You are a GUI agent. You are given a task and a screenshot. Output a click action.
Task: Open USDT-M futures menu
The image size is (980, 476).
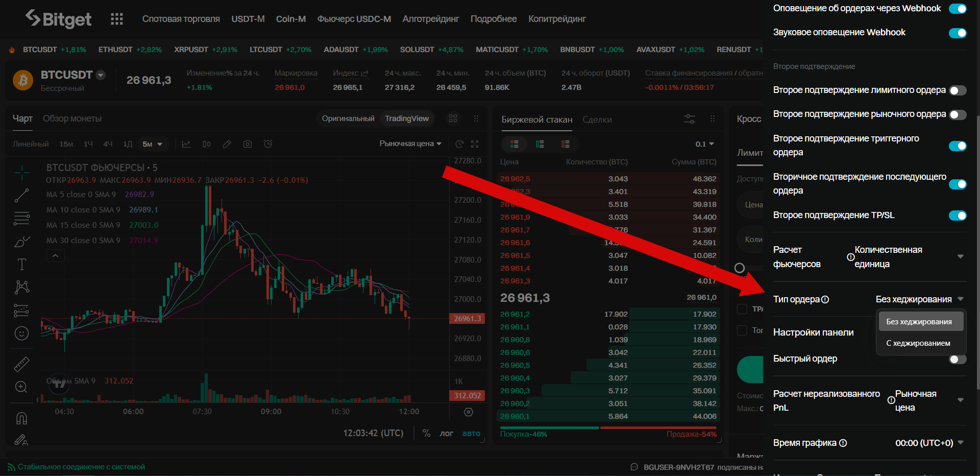[x=248, y=19]
